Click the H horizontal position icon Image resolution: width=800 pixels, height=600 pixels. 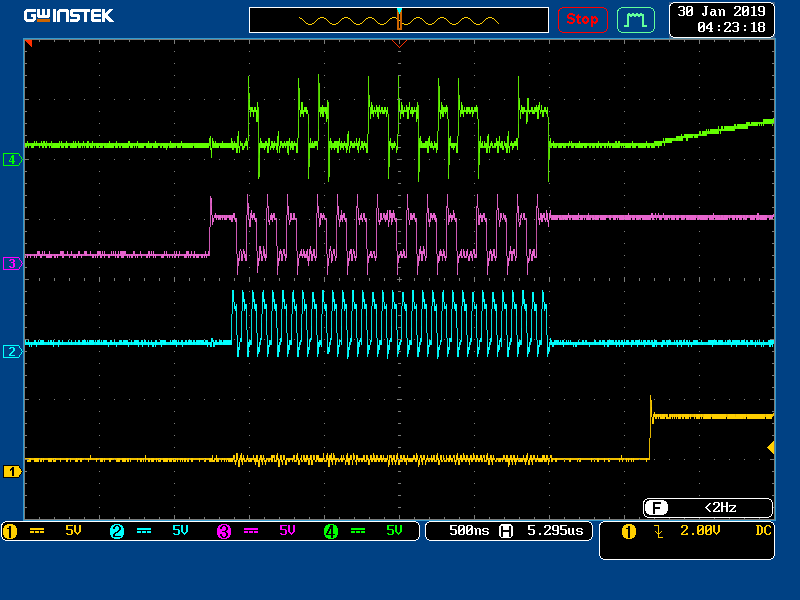tap(506, 531)
